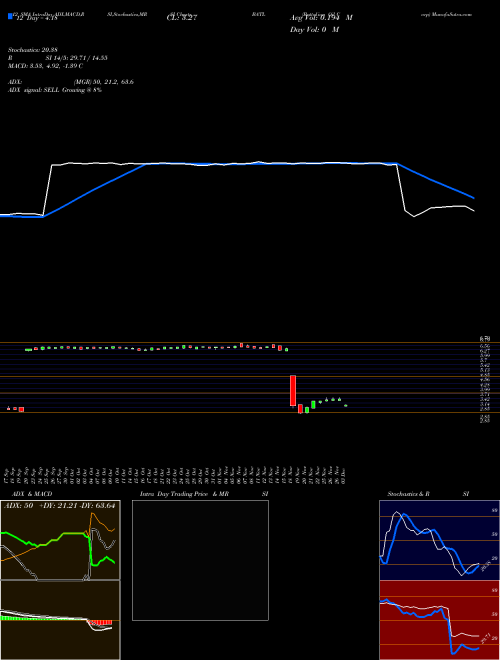
Task: Select the 'CL: 3.27' closing price text
Action: pyautogui.click(x=182, y=18)
